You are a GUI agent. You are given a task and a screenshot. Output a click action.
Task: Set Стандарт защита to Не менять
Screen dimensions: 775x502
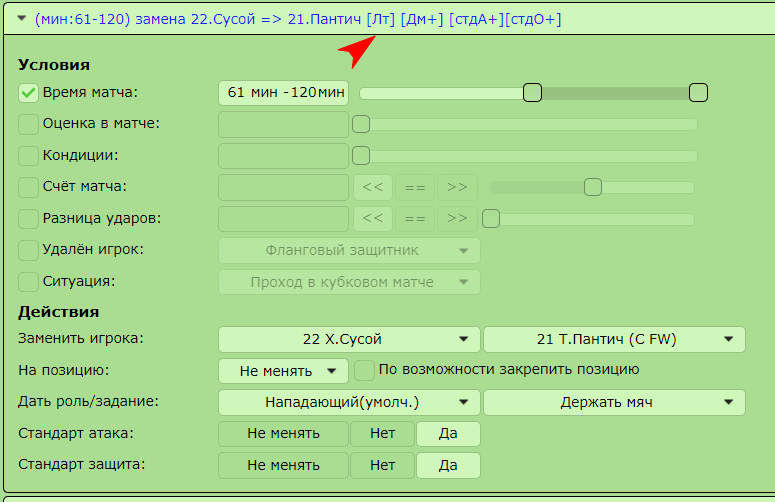[x=284, y=465]
